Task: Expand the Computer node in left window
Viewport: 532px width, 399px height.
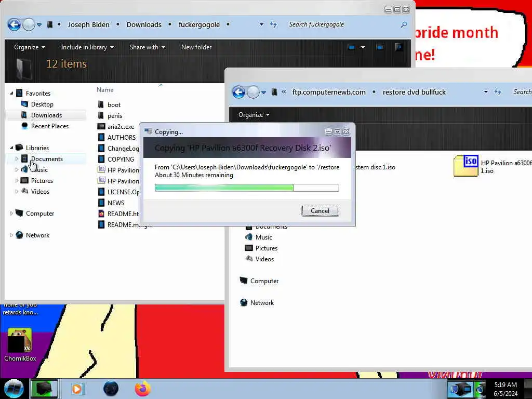Action: tap(11, 214)
